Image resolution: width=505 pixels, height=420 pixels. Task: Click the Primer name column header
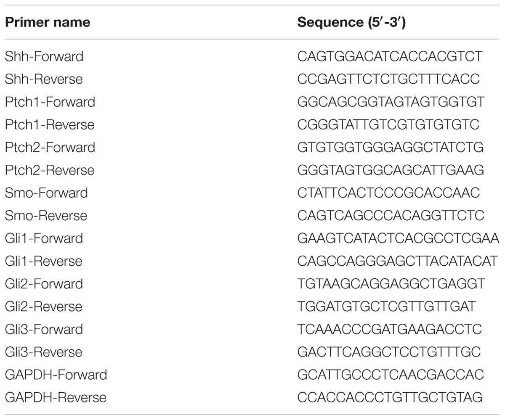pos(48,22)
